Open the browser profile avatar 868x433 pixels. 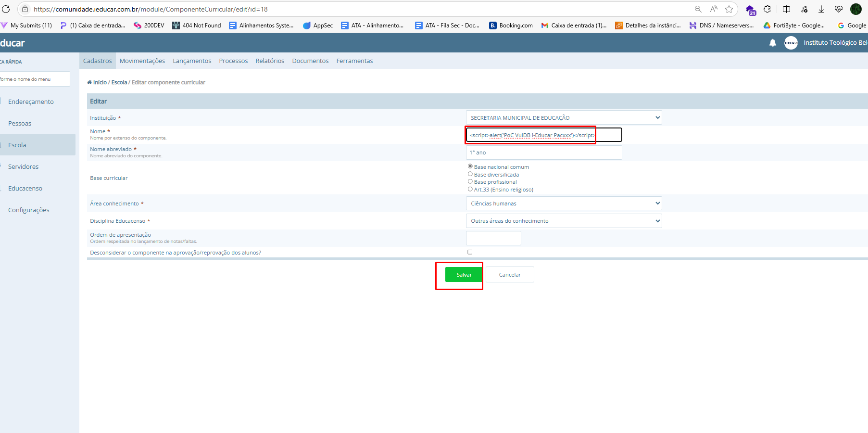pos(856,9)
